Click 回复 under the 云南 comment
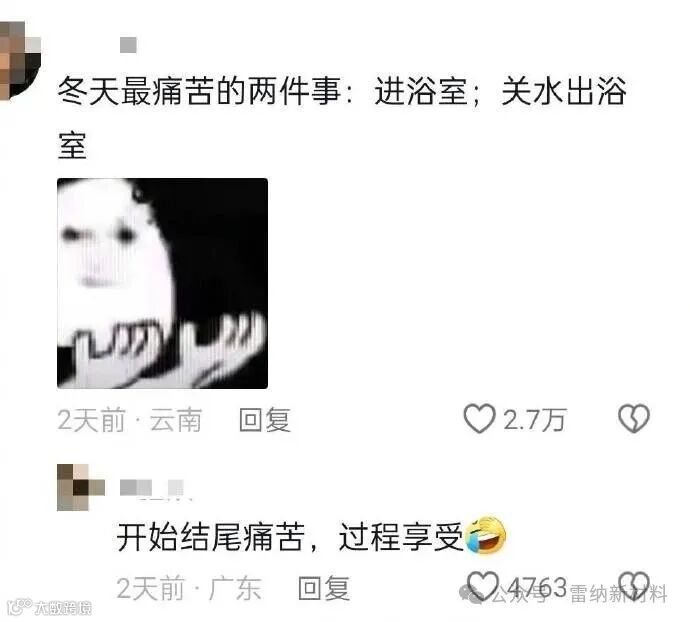The image size is (690, 622). (265, 420)
